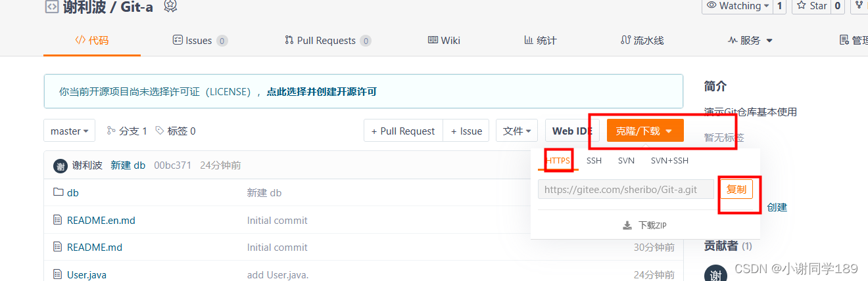Screen dimensions: 868x281
Task: Toggle the 克隆/下载 dropdown
Action: 645,131
